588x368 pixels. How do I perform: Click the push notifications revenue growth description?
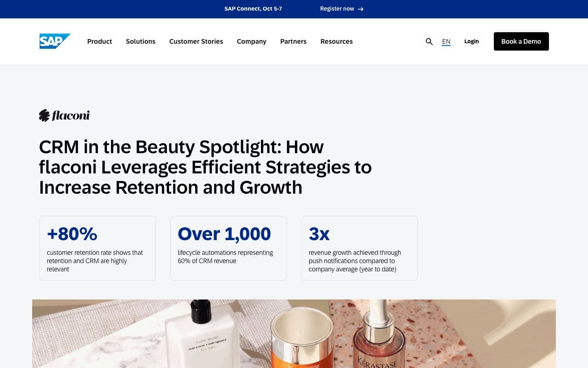[x=355, y=261]
